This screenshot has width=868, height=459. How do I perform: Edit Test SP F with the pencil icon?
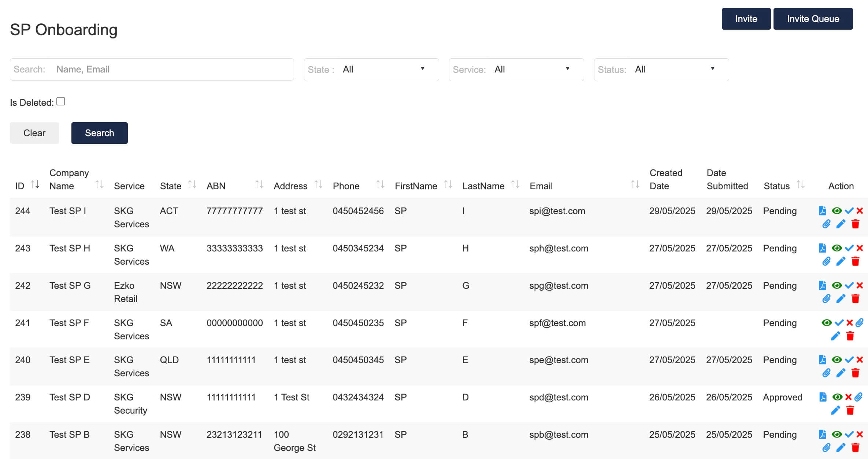click(x=835, y=336)
